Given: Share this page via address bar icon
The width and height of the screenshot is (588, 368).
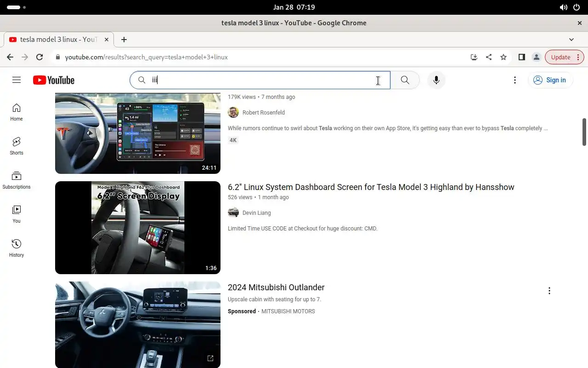Looking at the screenshot, I should pos(489,57).
